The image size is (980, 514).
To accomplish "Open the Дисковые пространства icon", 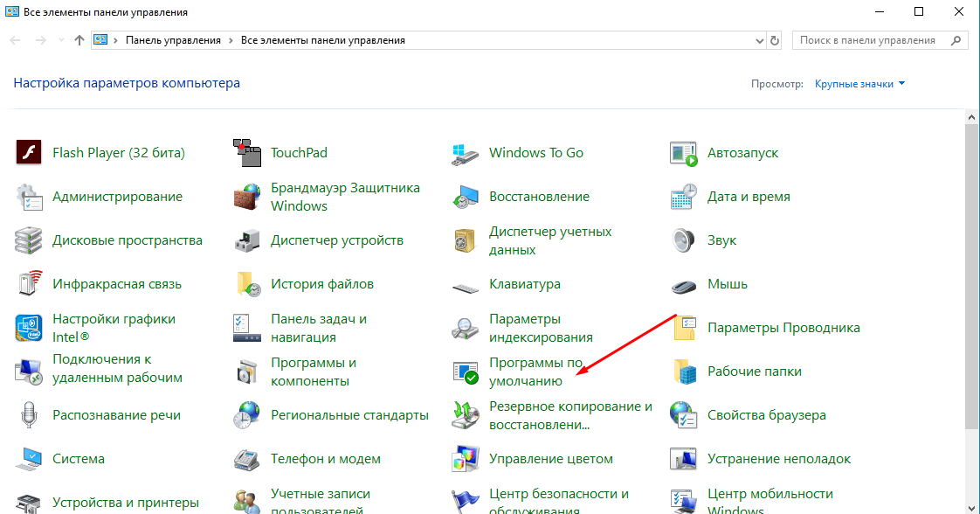I will point(29,240).
